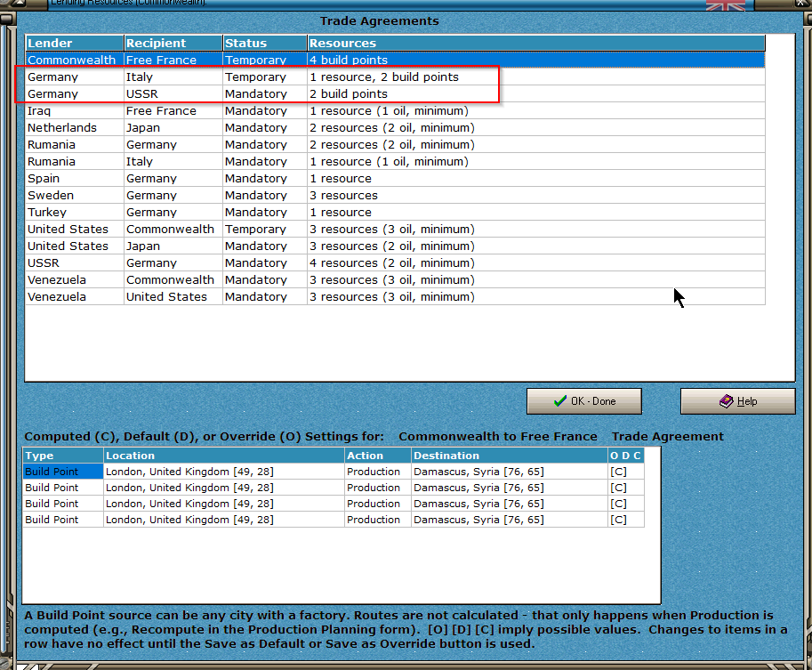The width and height of the screenshot is (812, 670).
Task: Select United States lender cell in Commonwealth row
Action: tap(75, 230)
